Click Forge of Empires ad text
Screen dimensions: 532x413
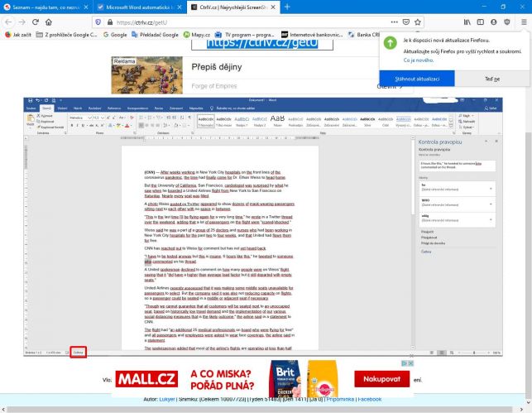214,86
